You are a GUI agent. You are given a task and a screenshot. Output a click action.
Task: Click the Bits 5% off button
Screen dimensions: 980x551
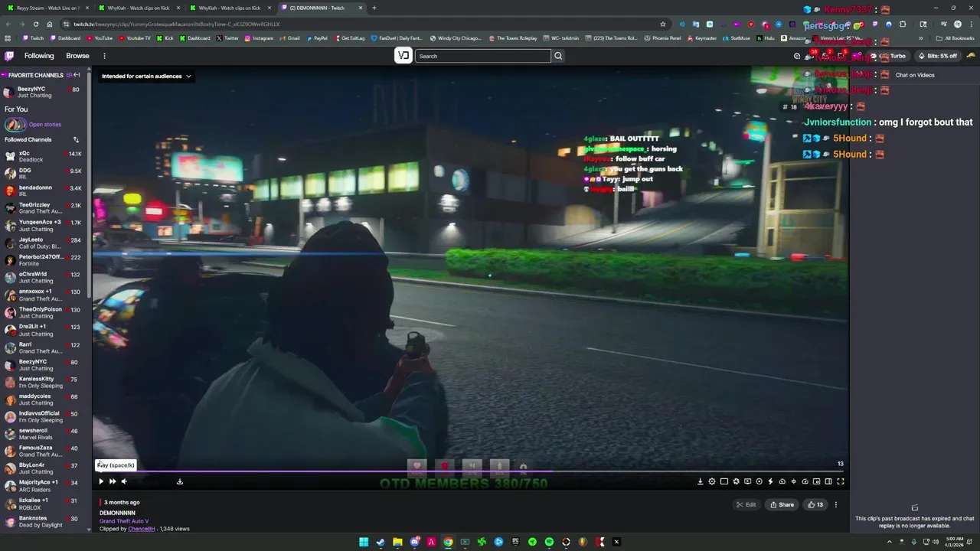[x=938, y=56]
